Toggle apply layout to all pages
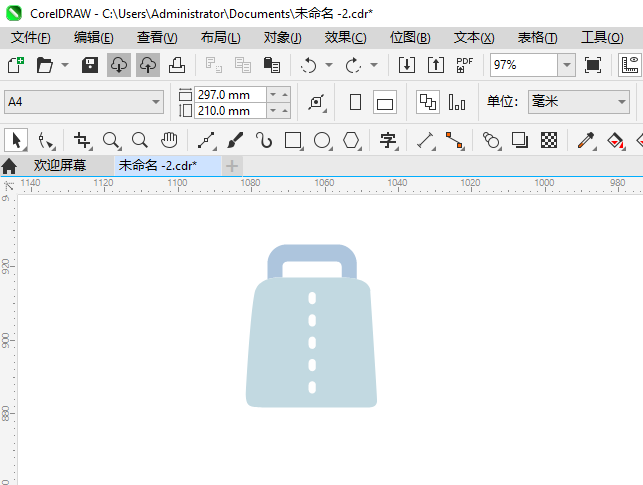Viewport: 643px width, 485px height. coord(428,102)
